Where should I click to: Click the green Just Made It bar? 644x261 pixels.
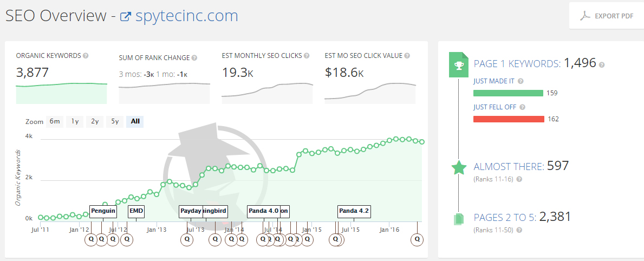pyautogui.click(x=509, y=93)
